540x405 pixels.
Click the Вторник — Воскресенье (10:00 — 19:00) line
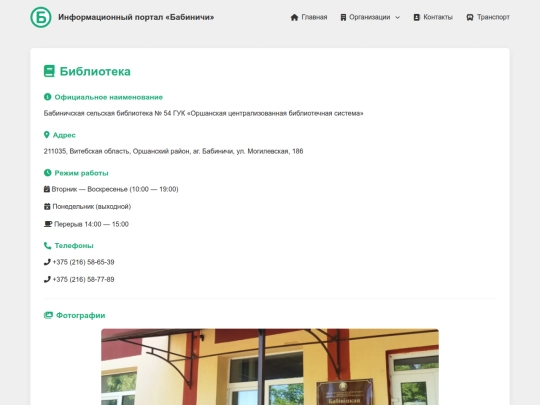point(115,189)
